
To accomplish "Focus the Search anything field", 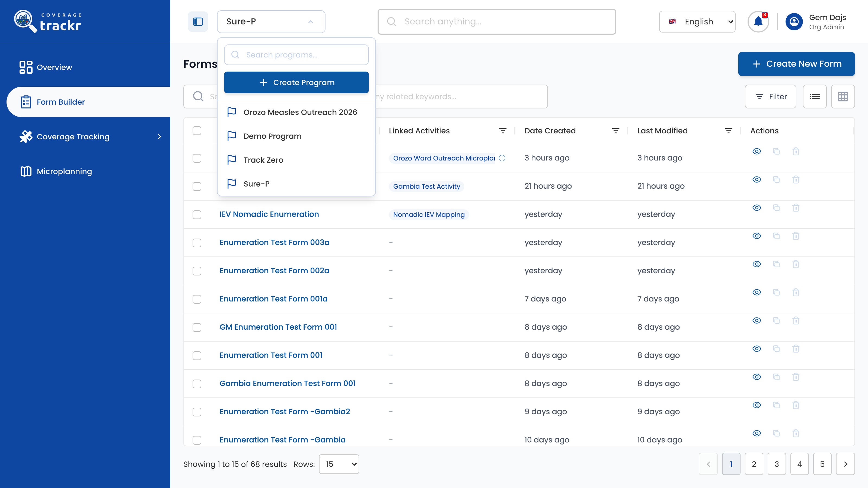I will pyautogui.click(x=497, y=22).
